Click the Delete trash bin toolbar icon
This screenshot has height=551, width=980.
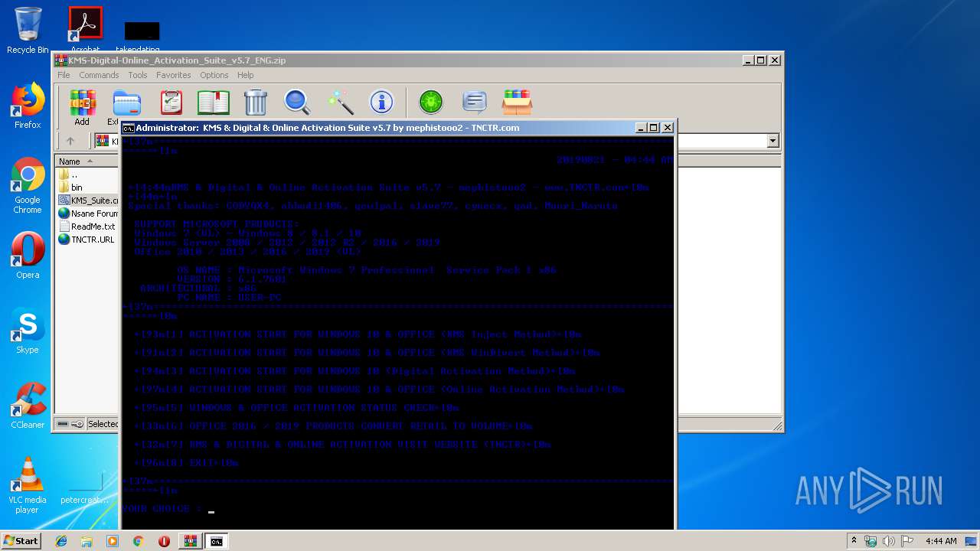(256, 102)
